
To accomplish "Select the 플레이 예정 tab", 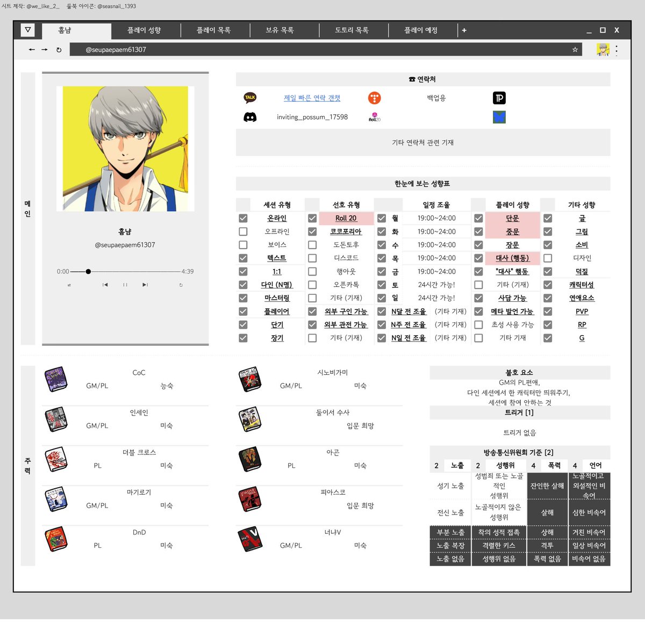I will [421, 30].
